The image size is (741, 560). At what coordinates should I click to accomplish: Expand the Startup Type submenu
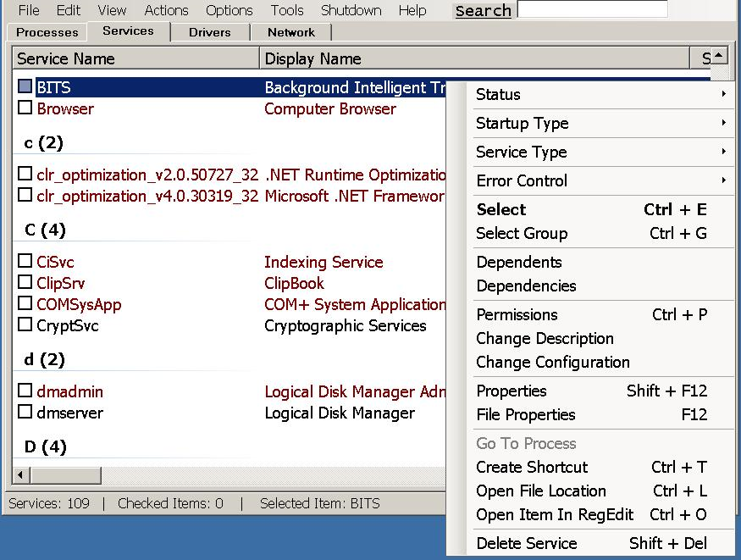[602, 124]
